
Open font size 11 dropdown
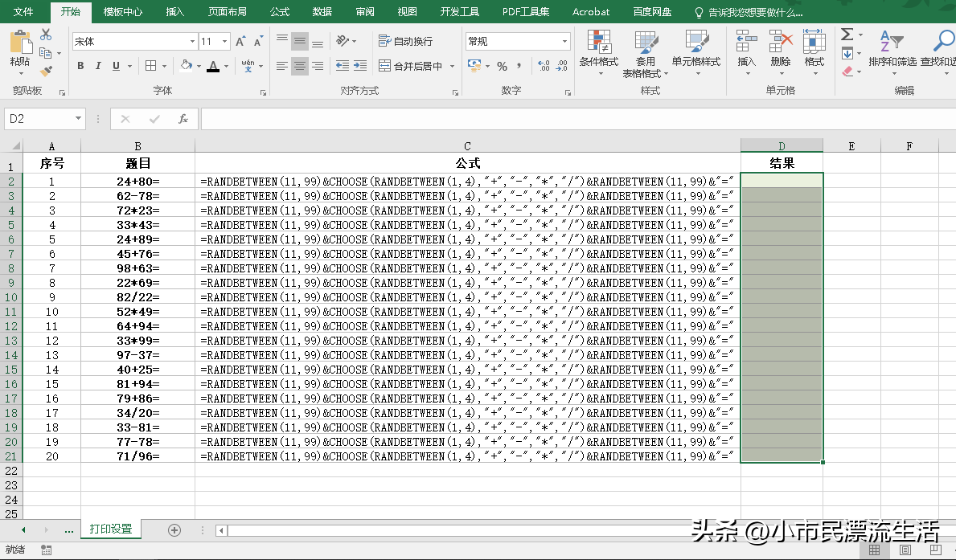click(225, 42)
